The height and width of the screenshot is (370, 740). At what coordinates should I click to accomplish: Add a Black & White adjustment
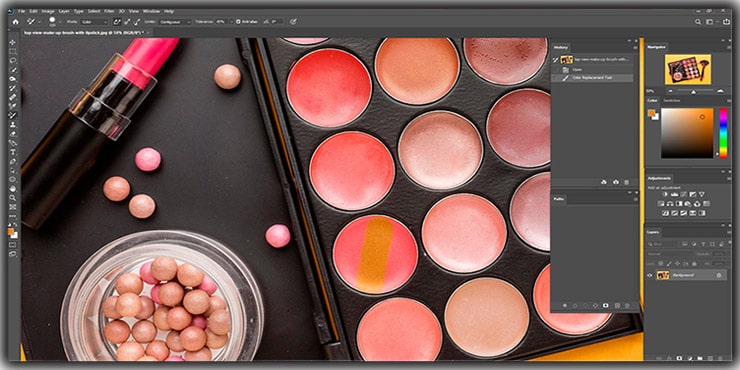point(679,203)
